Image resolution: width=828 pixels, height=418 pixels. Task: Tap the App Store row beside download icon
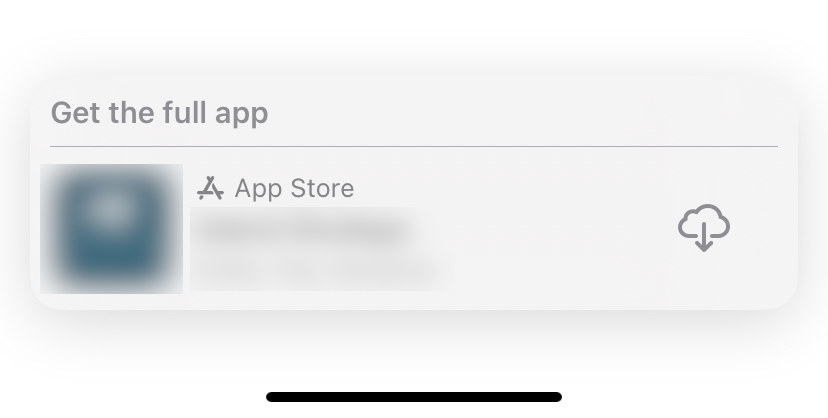(414, 229)
